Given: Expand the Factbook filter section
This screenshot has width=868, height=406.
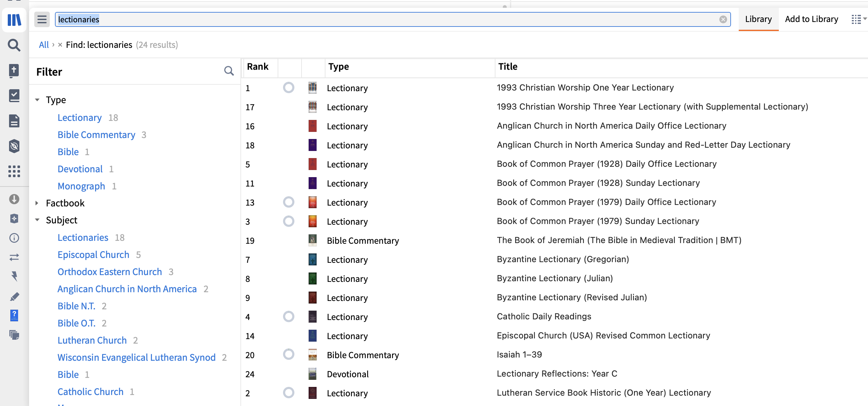Looking at the screenshot, I should point(37,203).
